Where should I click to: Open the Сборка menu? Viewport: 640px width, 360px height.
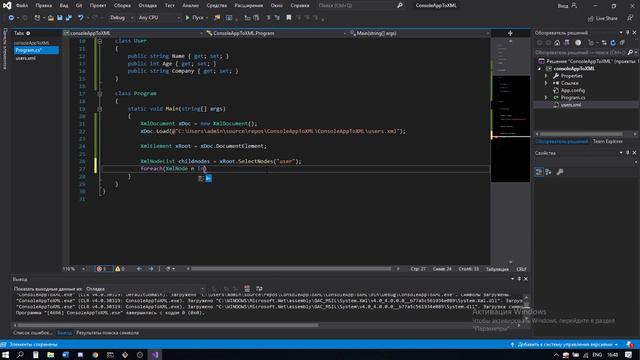[x=122, y=5]
